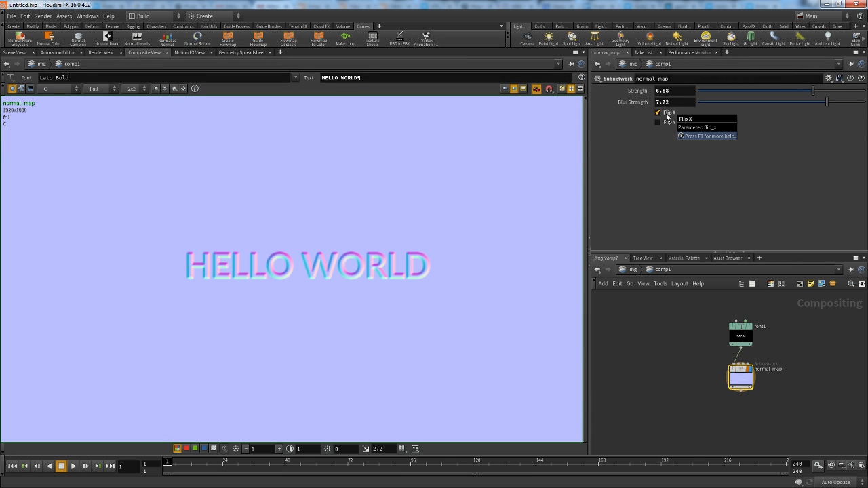This screenshot has height=488, width=868.
Task: Uncheck the Flip X checkbox
Action: point(657,113)
